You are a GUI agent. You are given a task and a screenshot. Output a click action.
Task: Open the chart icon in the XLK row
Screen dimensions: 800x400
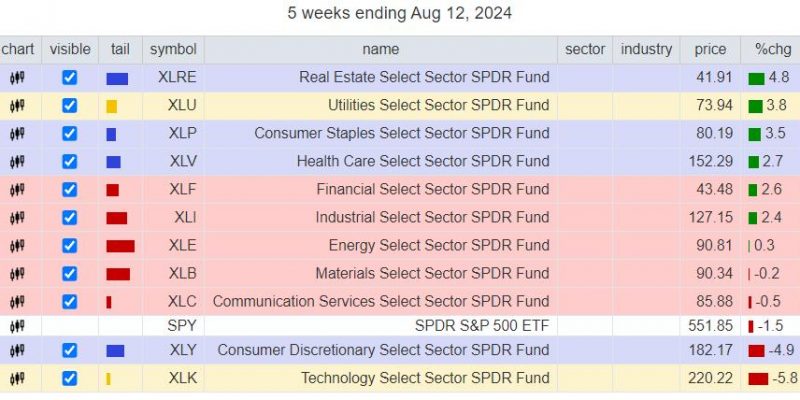coord(17,379)
